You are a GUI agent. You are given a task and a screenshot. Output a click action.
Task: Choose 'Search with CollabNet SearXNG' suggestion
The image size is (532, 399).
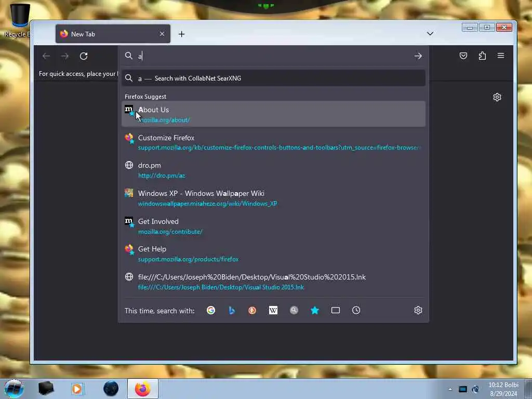click(273, 78)
